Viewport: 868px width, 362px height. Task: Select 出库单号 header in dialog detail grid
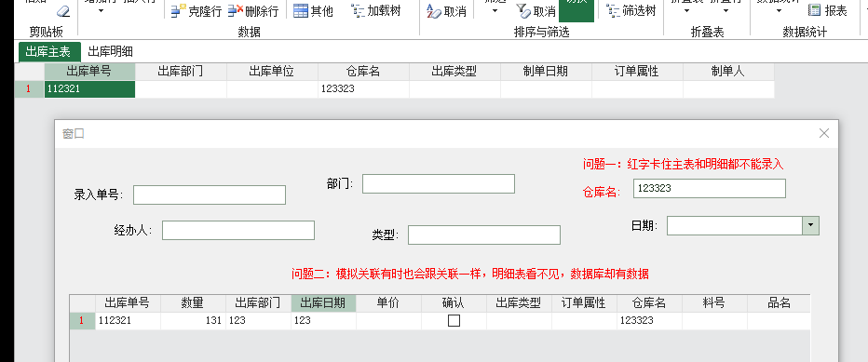coord(128,303)
